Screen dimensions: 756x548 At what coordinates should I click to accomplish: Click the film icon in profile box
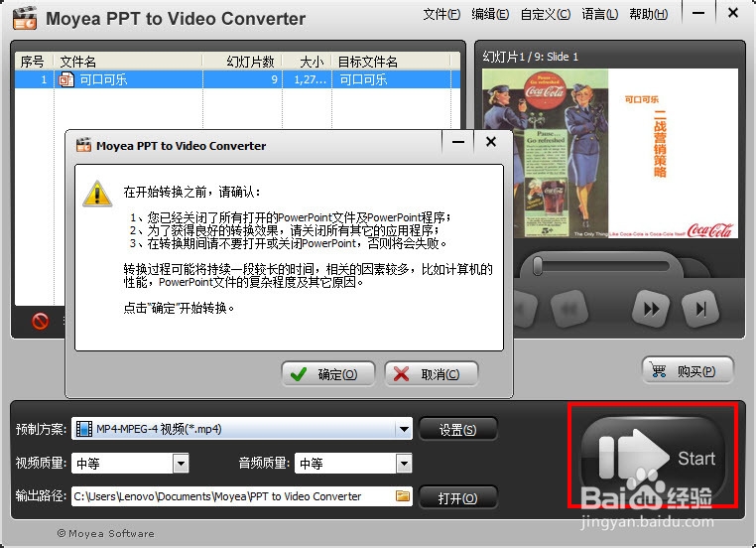pyautogui.click(x=84, y=428)
